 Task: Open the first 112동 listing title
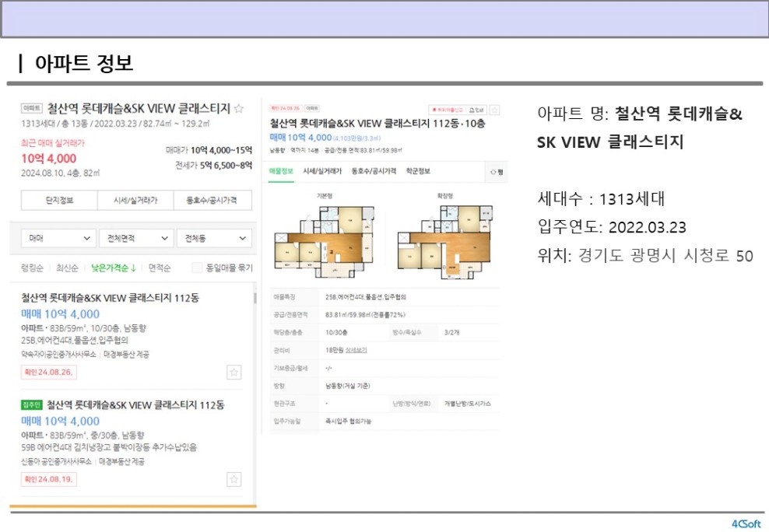(110, 298)
